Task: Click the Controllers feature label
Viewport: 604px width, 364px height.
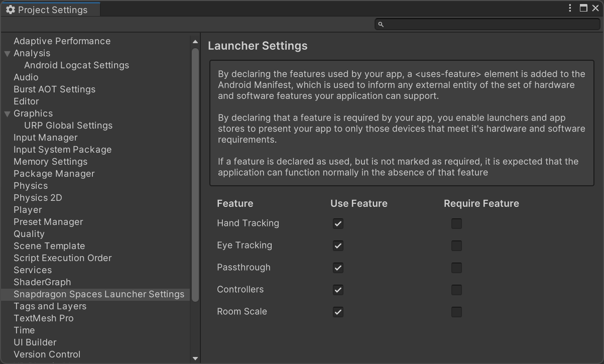Action: pos(240,289)
